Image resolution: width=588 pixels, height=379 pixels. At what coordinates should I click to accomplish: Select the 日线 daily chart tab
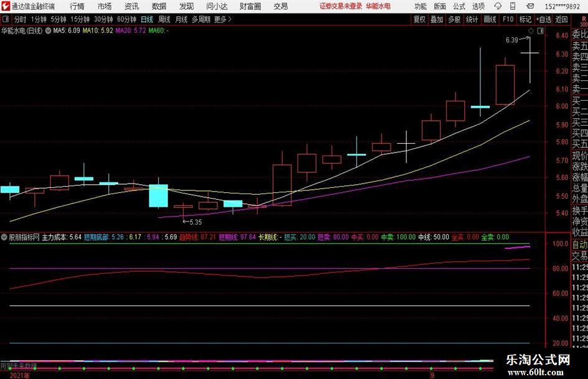(x=147, y=19)
